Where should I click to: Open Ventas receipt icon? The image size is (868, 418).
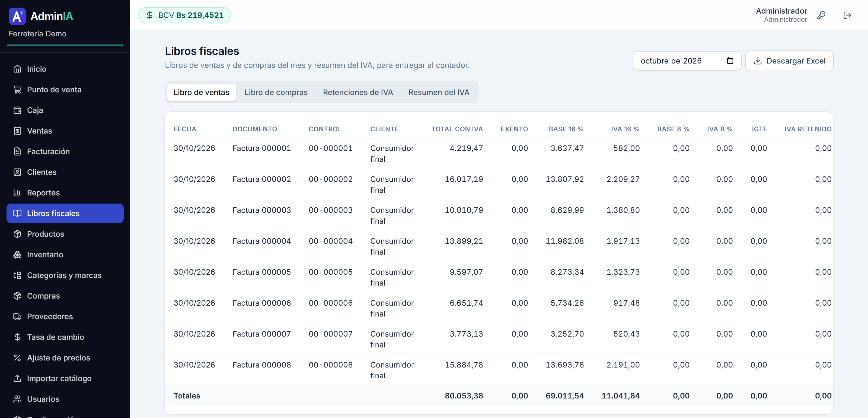pyautogui.click(x=17, y=131)
